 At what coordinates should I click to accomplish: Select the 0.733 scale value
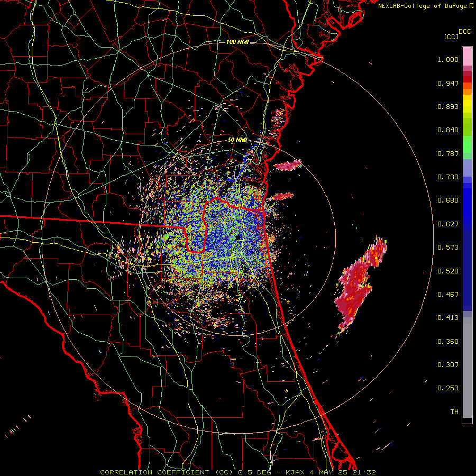(448, 177)
